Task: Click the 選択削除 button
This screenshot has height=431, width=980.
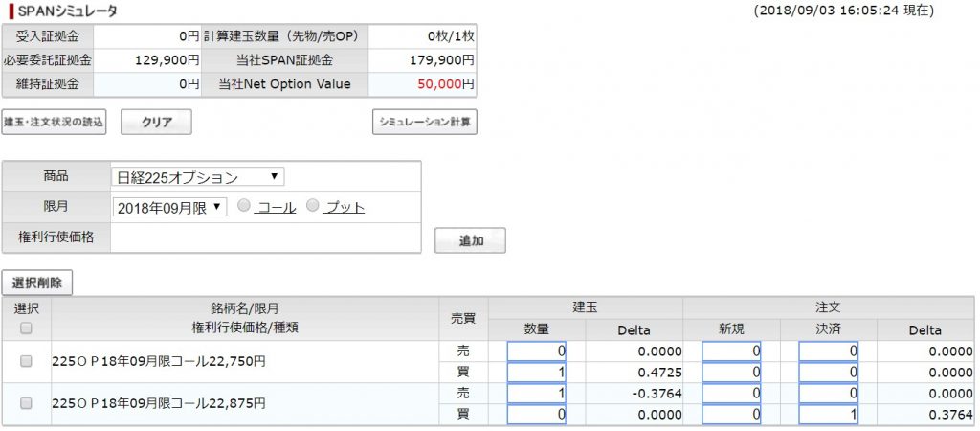Action: [37, 283]
